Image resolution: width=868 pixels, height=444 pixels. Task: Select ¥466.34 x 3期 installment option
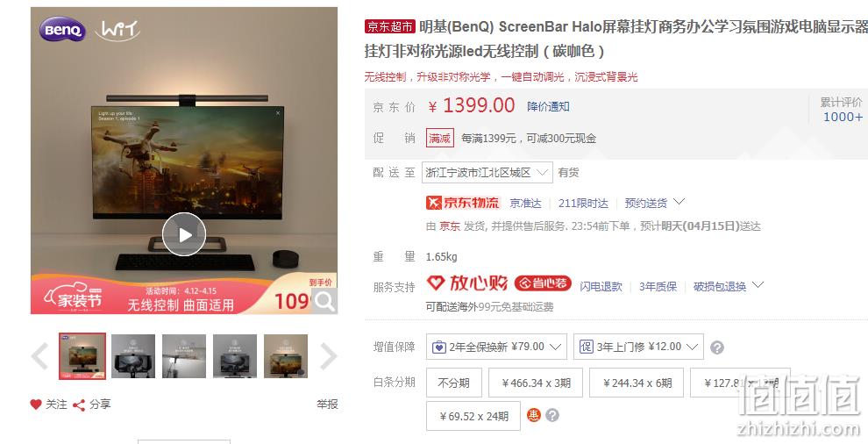pos(536,383)
